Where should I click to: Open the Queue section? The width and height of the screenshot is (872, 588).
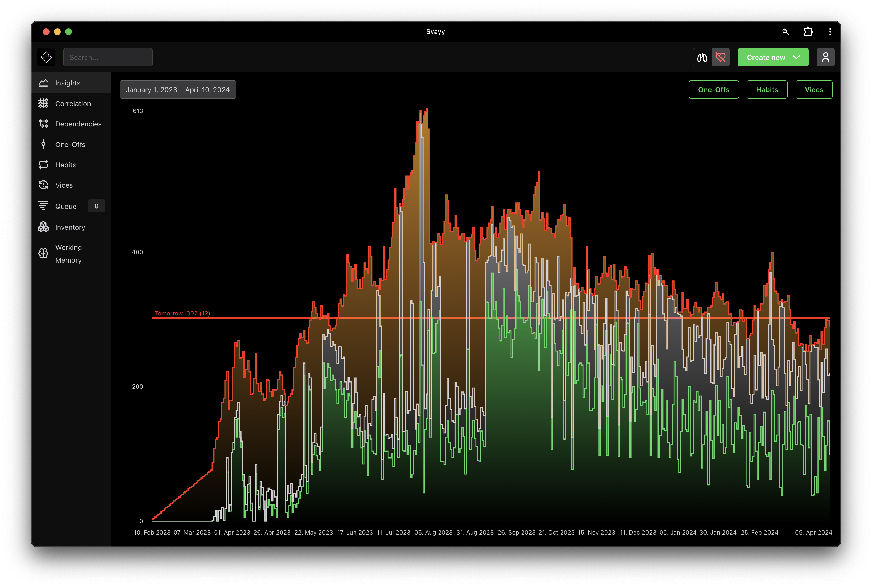click(71, 206)
